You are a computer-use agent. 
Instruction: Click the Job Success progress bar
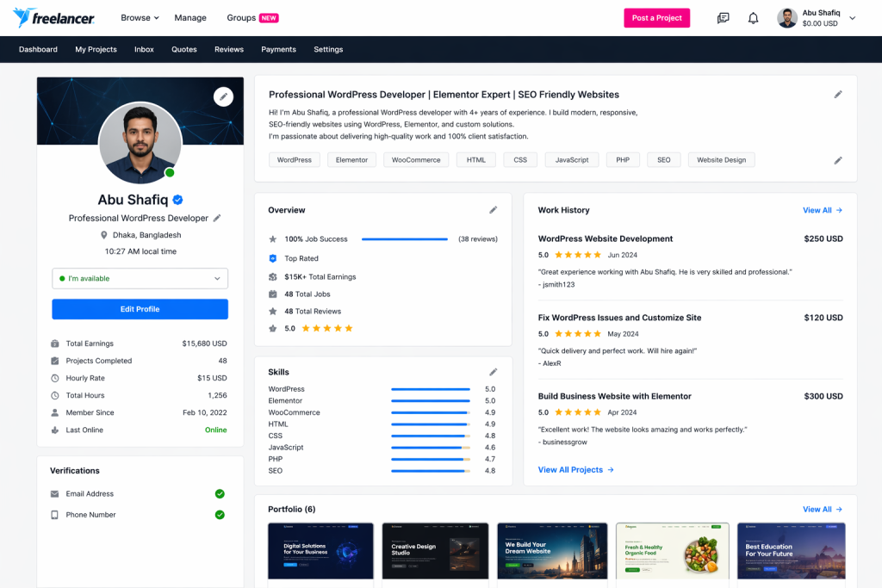tap(405, 239)
